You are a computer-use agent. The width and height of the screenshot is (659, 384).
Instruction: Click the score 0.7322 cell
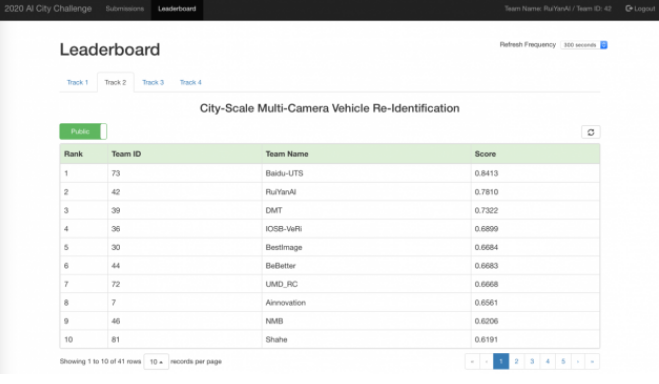coord(535,210)
